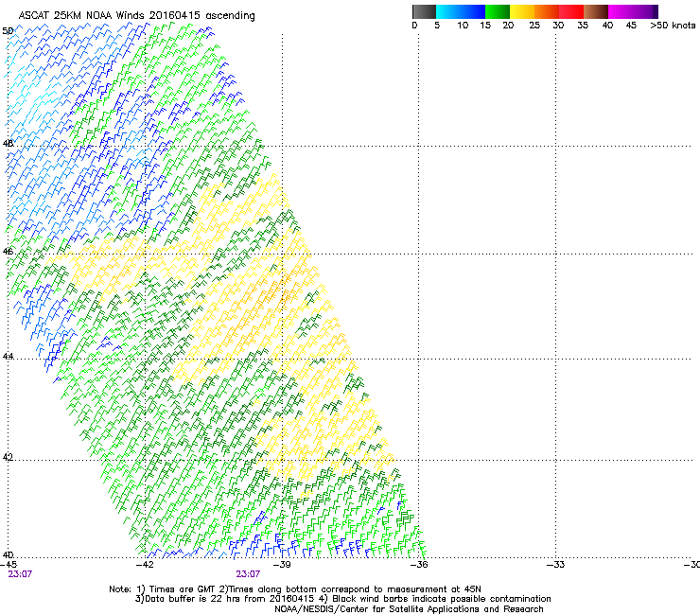The image size is (700, 615).
Task: Click the purple 23:07 time under -45
Action: coord(20,574)
